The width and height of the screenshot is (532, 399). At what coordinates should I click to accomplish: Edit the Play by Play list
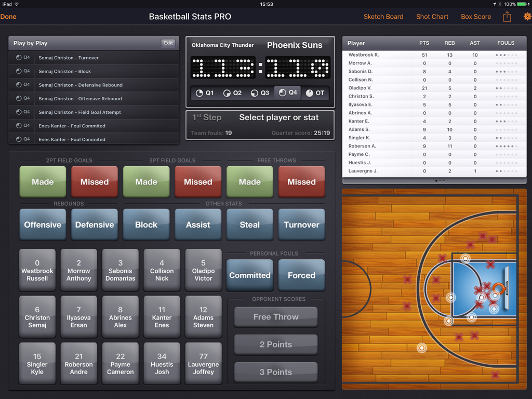(168, 43)
